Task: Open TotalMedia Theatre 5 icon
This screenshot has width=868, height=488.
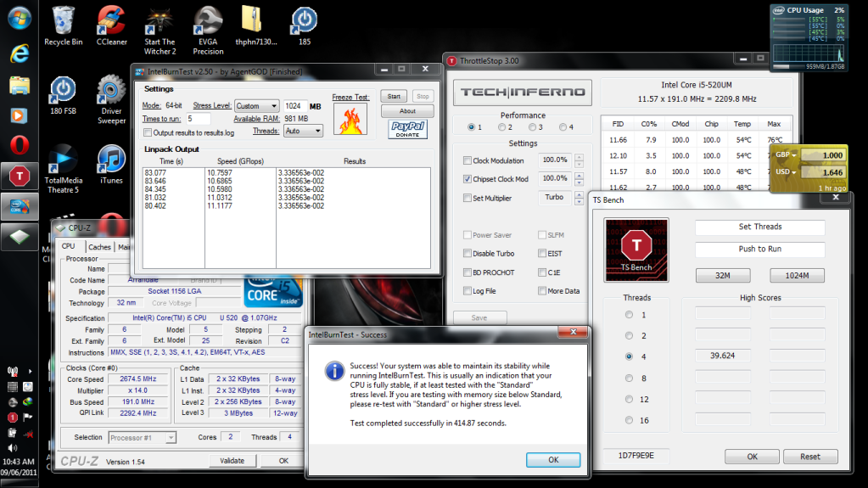Action: click(63, 169)
